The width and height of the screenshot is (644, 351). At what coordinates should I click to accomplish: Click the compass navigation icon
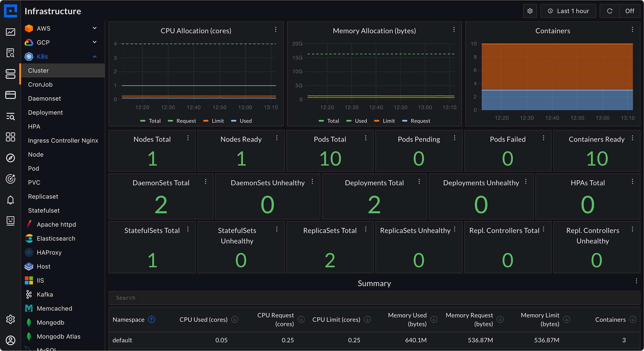click(x=10, y=158)
